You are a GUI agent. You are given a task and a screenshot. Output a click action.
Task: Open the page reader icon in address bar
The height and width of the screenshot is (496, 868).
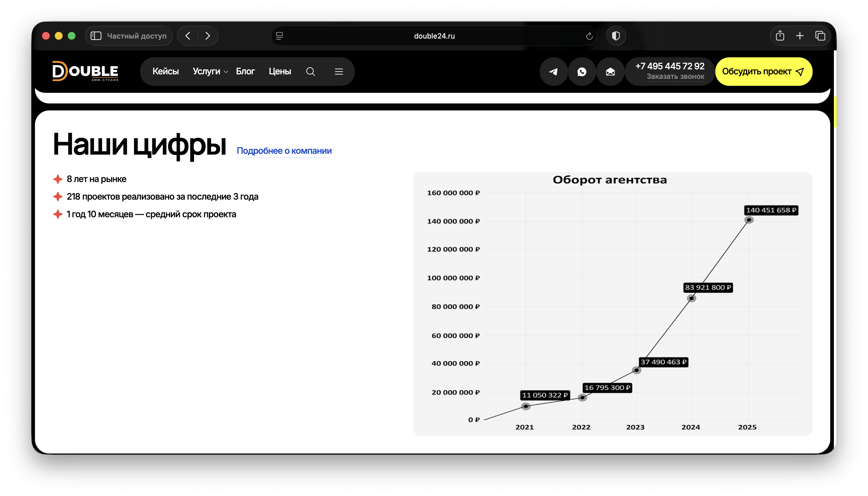tap(279, 36)
